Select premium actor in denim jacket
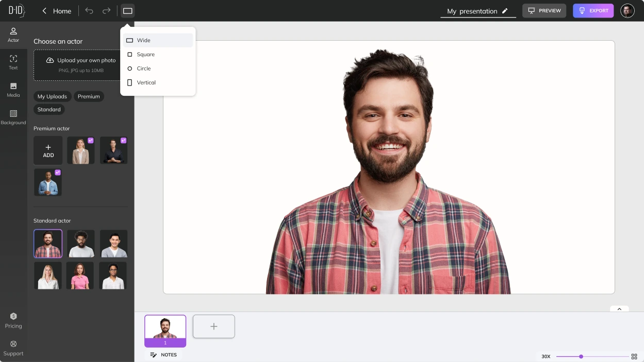644x362 pixels. click(x=48, y=182)
